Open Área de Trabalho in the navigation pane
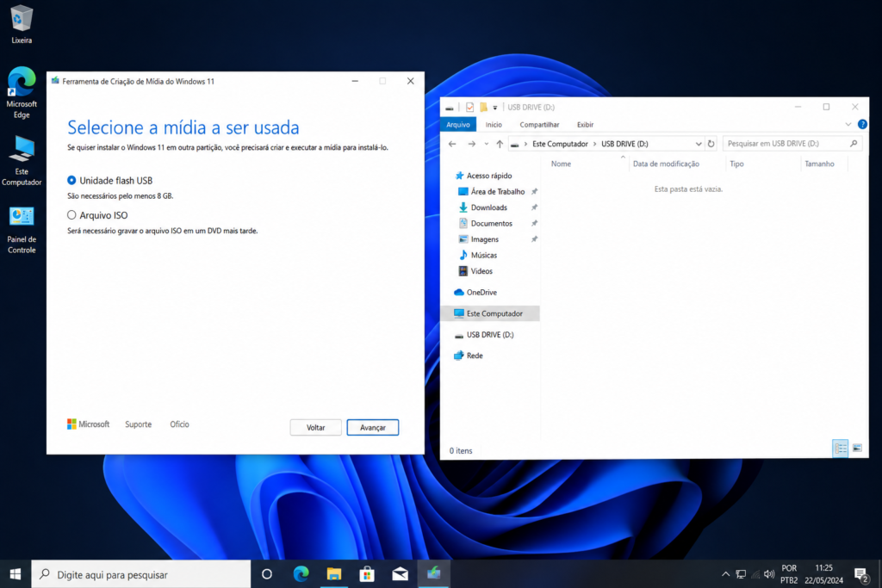Screen dimensions: 882x588 tap(491, 192)
